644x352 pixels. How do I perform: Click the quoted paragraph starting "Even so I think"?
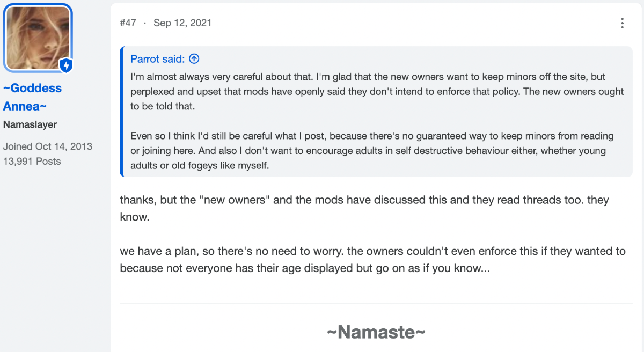point(372,151)
